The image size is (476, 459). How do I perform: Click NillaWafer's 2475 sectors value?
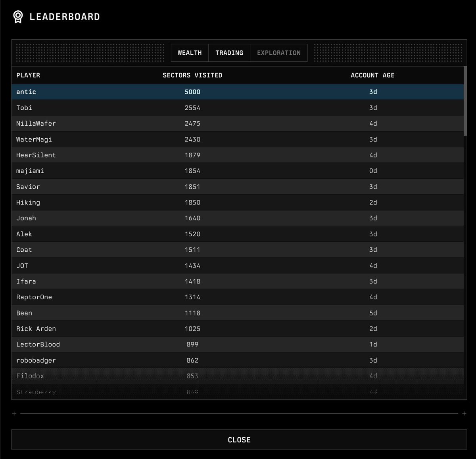(x=192, y=123)
